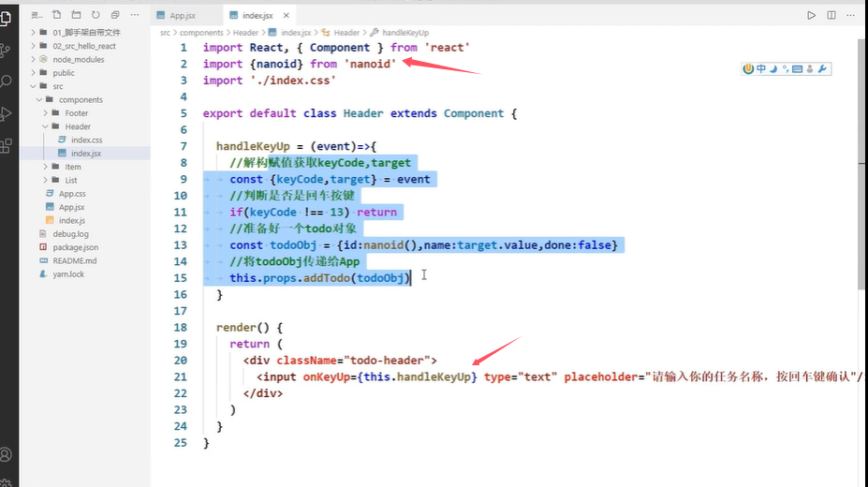Click line number 18 in gutter
The width and height of the screenshot is (868, 487).
(181, 327)
